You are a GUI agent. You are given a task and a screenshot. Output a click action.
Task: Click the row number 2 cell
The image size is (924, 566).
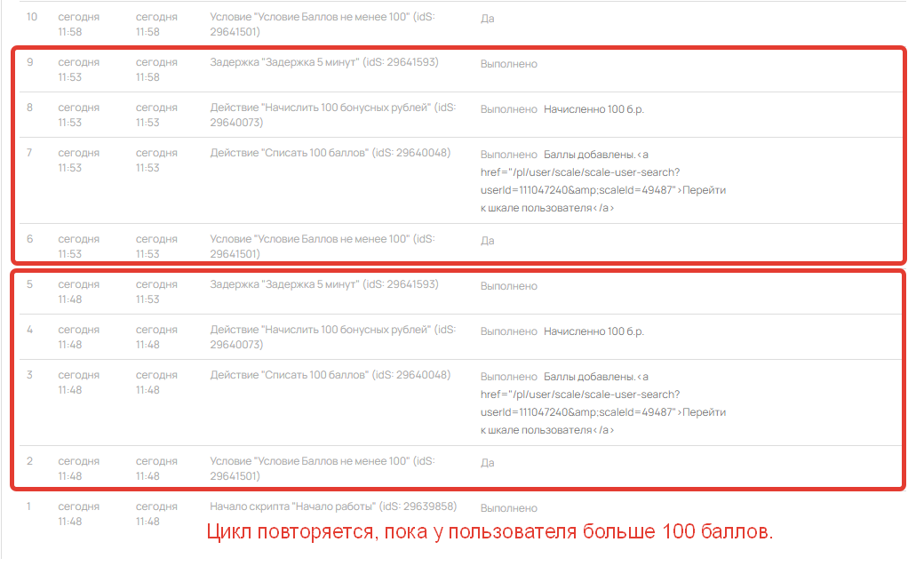29,461
